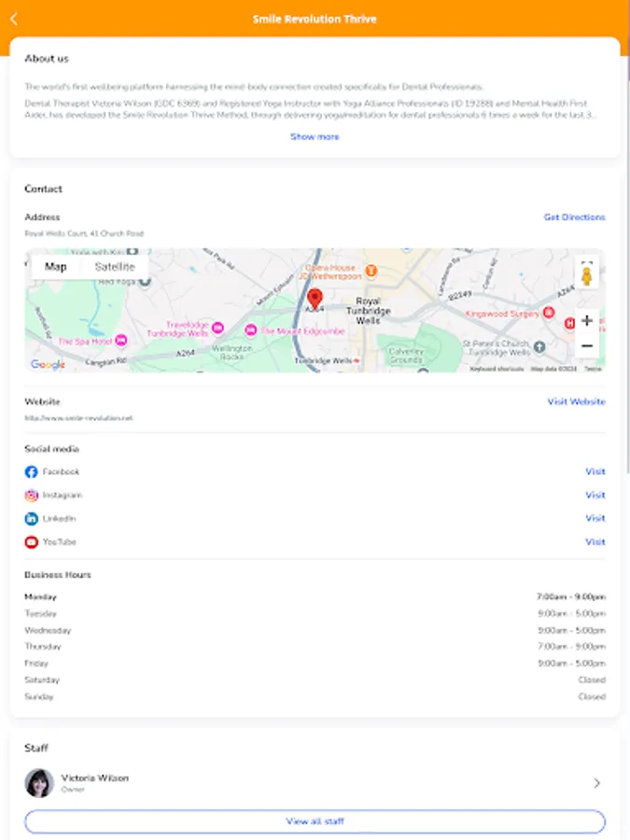Select The Mount Edgcumbe map marker
The height and width of the screenshot is (840, 630).
pos(250,330)
